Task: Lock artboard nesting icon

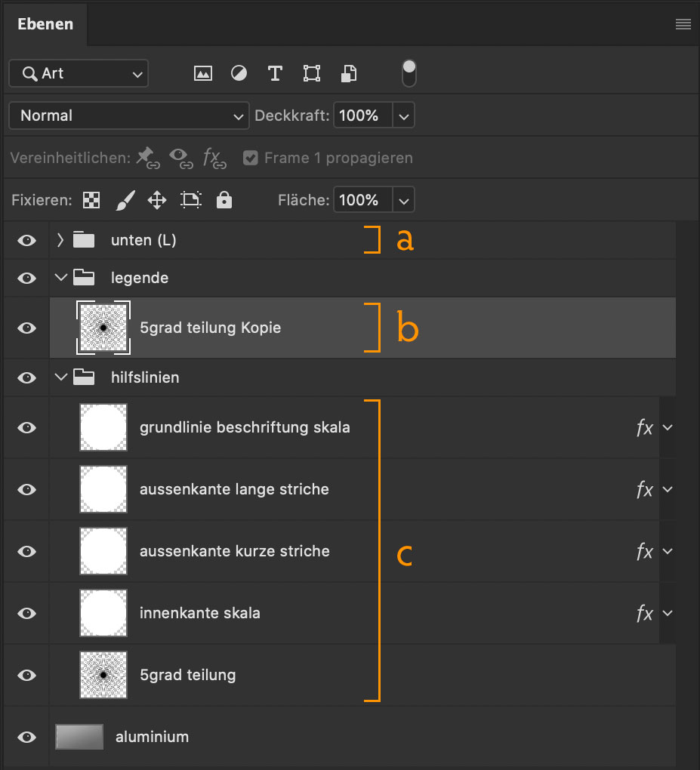Action: (190, 200)
